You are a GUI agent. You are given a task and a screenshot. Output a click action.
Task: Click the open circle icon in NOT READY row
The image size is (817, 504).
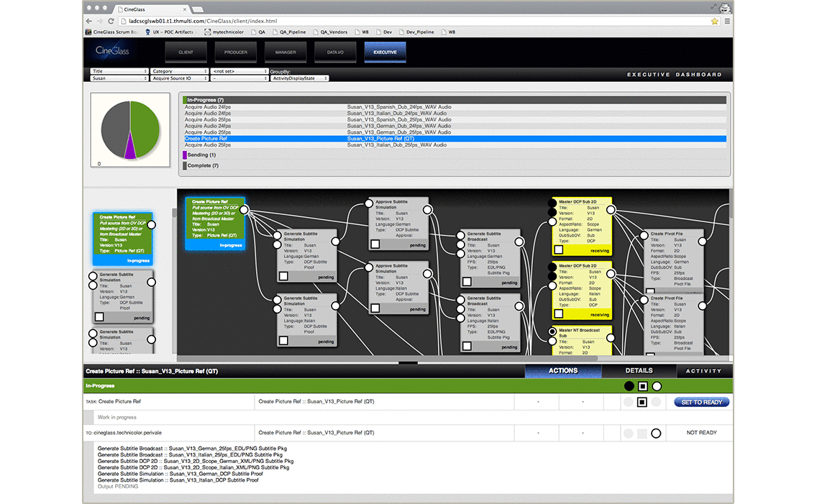click(655, 433)
